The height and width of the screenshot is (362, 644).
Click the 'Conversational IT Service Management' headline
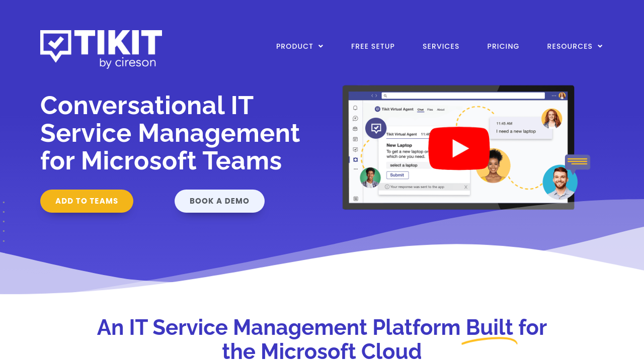point(170,133)
